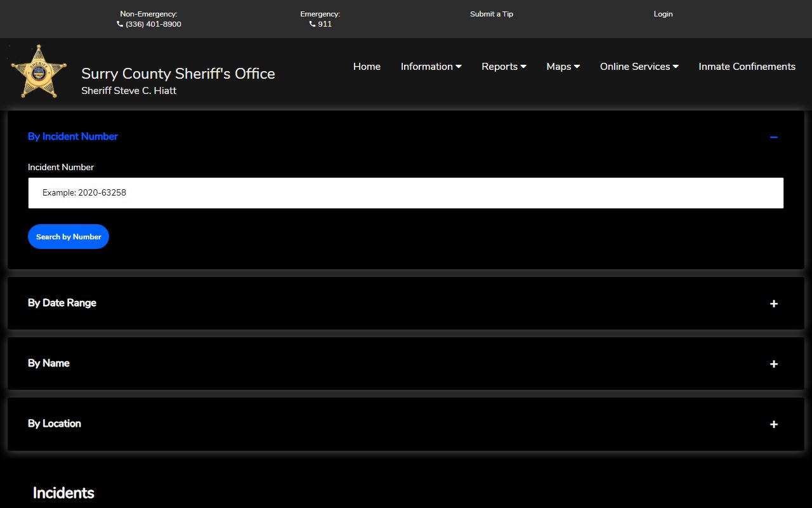Screen dimensions: 812x508
Task: Go to the Home page
Action: pos(367,67)
